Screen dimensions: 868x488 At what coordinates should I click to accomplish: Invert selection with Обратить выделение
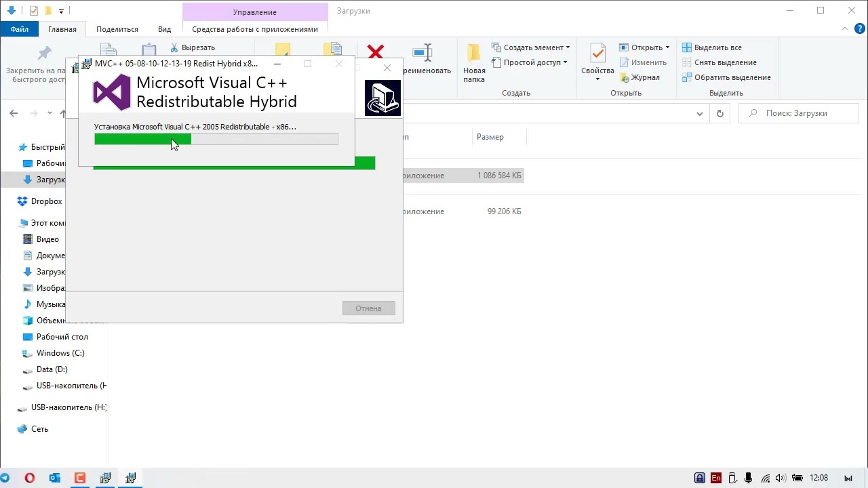click(726, 77)
